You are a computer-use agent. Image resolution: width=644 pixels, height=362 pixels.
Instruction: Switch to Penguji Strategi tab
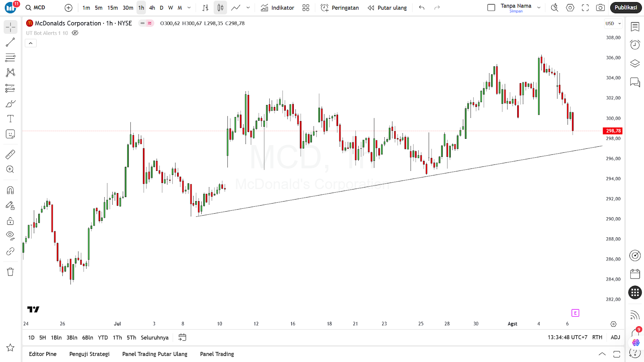pyautogui.click(x=89, y=354)
